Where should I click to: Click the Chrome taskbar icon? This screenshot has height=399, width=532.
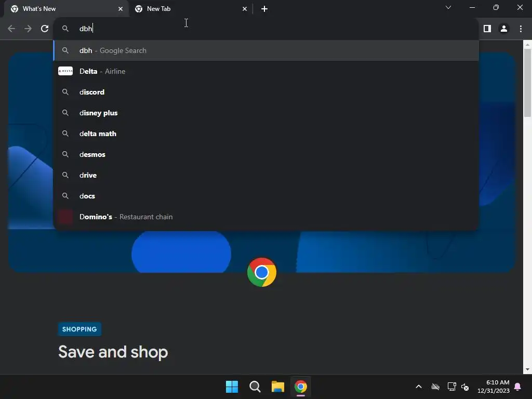tap(301, 387)
